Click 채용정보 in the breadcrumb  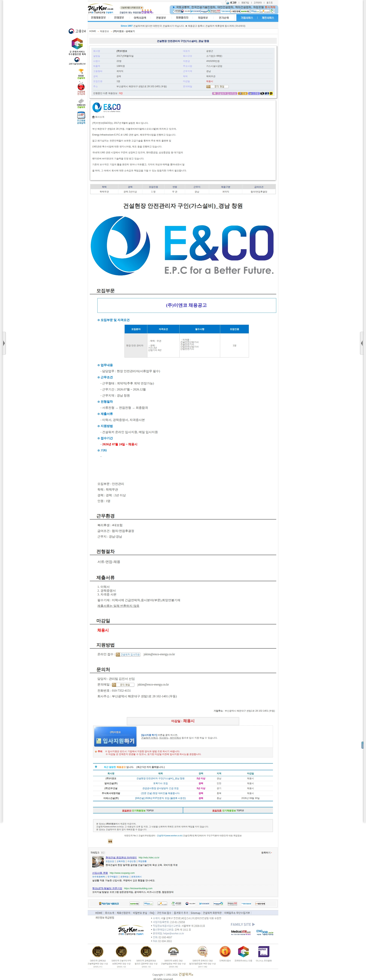104,31
